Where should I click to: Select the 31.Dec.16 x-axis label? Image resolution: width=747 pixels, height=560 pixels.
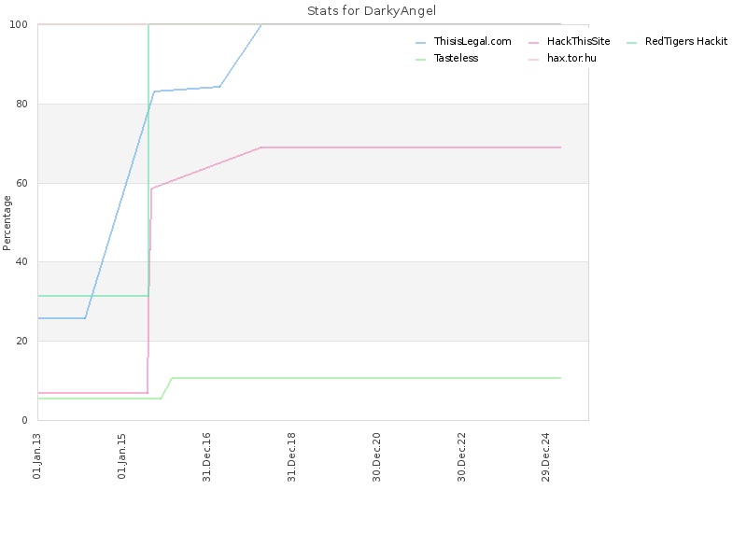pos(206,457)
